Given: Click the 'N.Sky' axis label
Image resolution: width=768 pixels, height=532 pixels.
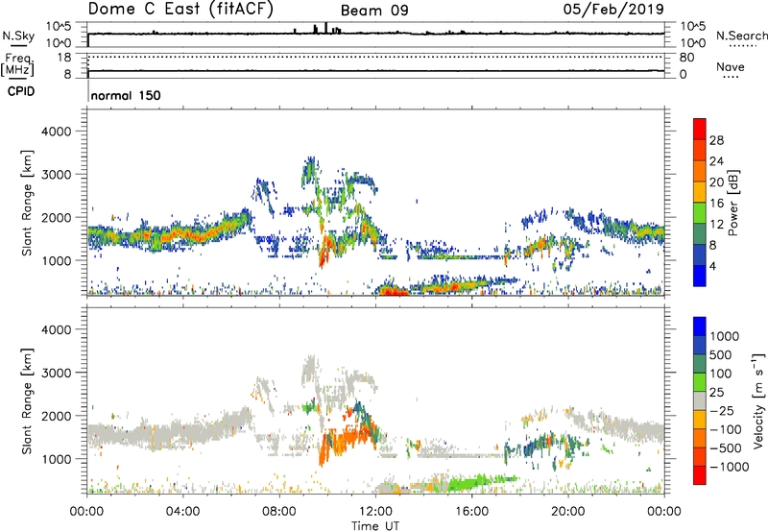Looking at the screenshot, I should tap(18, 36).
